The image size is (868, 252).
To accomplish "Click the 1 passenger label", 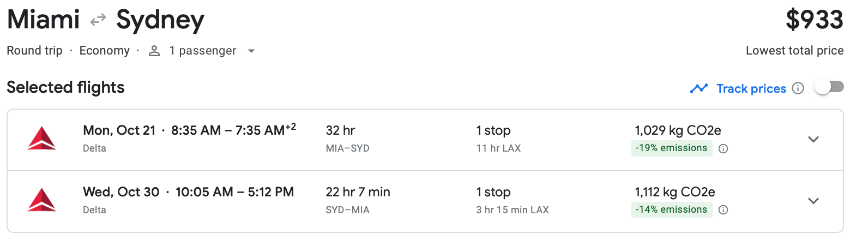I will point(202,51).
